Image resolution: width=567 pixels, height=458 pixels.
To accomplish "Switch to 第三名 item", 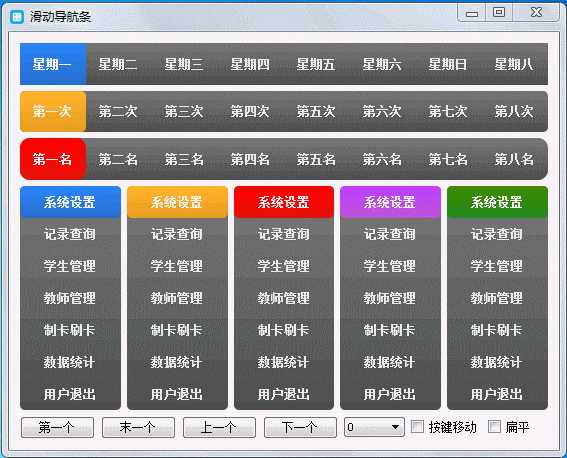I will (x=184, y=159).
